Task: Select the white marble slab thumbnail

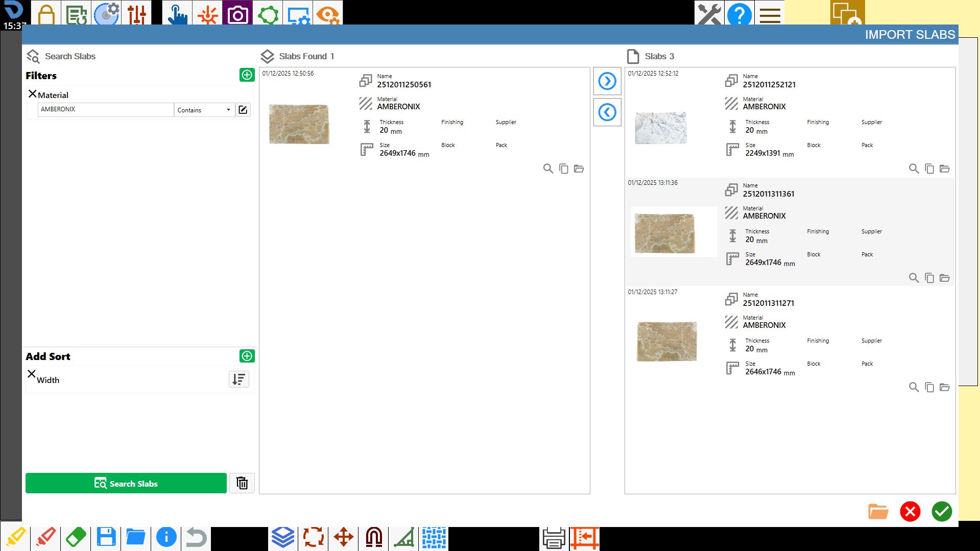Action: click(661, 128)
